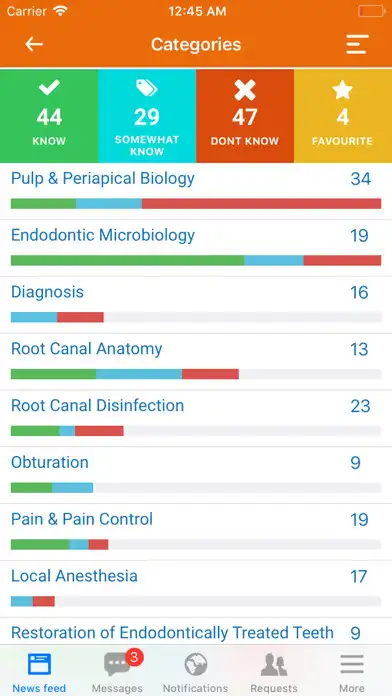The width and height of the screenshot is (392, 696).
Task: Open Pulp & Periapical Biology category
Action: point(196,191)
